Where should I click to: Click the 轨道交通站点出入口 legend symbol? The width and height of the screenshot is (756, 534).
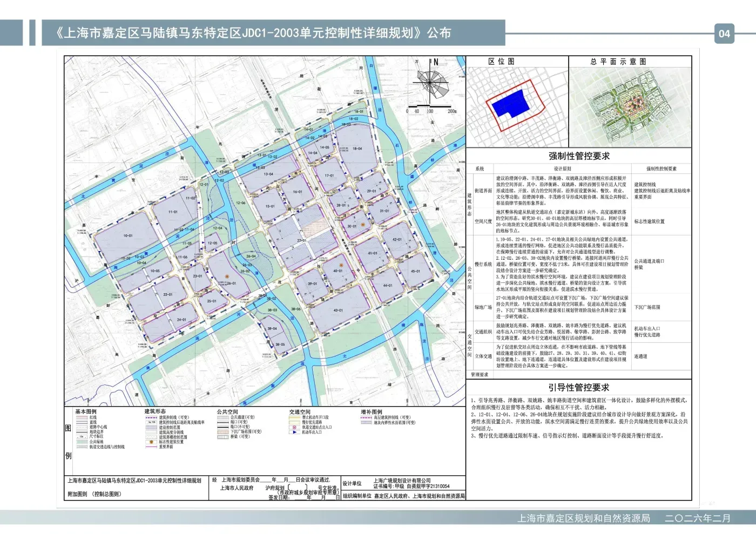coord(294,427)
